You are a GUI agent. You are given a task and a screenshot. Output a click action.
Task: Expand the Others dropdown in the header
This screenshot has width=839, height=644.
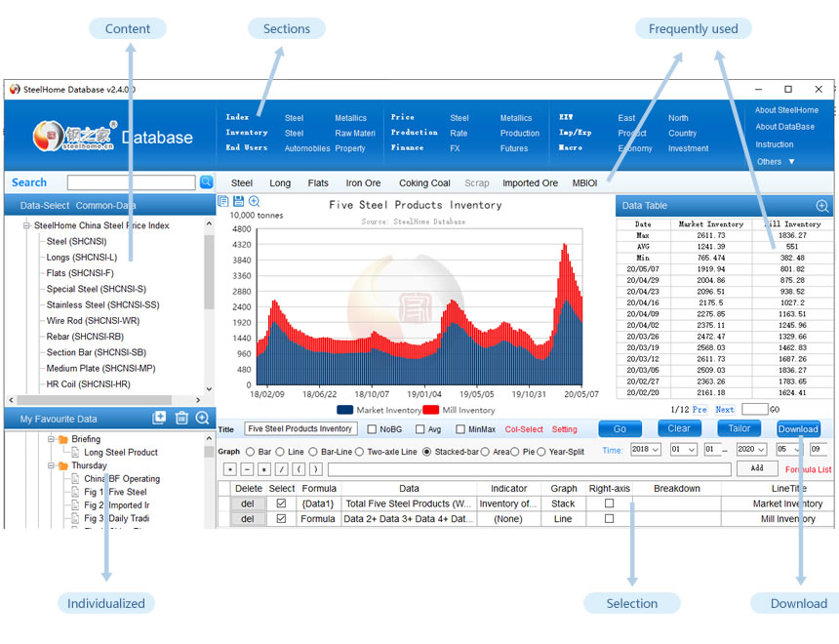(x=791, y=162)
